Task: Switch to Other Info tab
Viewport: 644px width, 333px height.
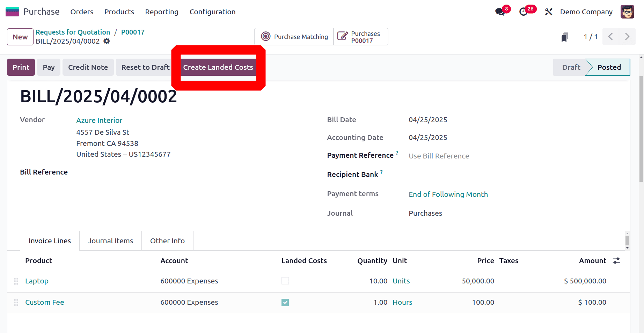Action: (x=167, y=241)
